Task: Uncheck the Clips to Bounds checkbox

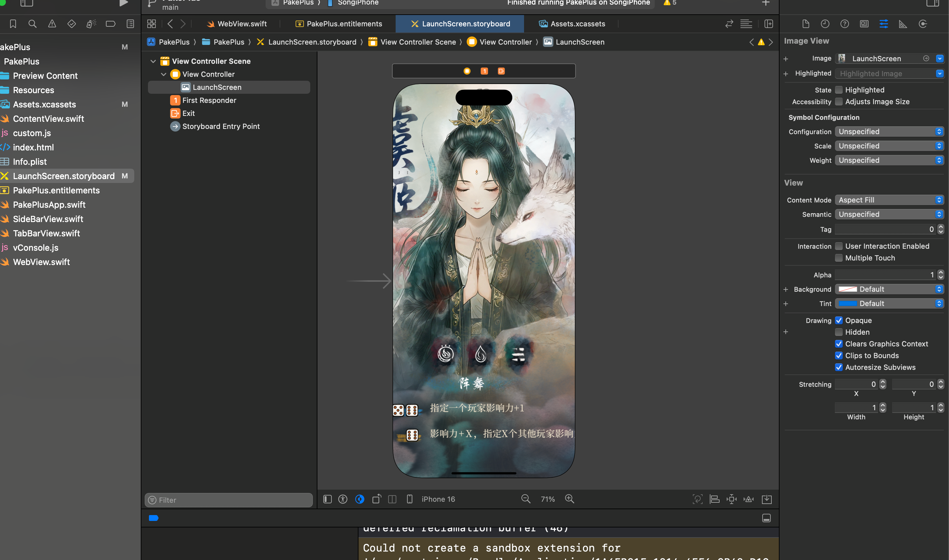Action: coord(839,356)
